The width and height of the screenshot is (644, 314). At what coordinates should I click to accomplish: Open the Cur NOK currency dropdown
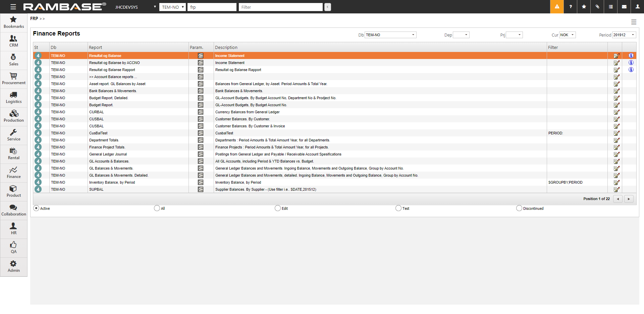tap(567, 35)
